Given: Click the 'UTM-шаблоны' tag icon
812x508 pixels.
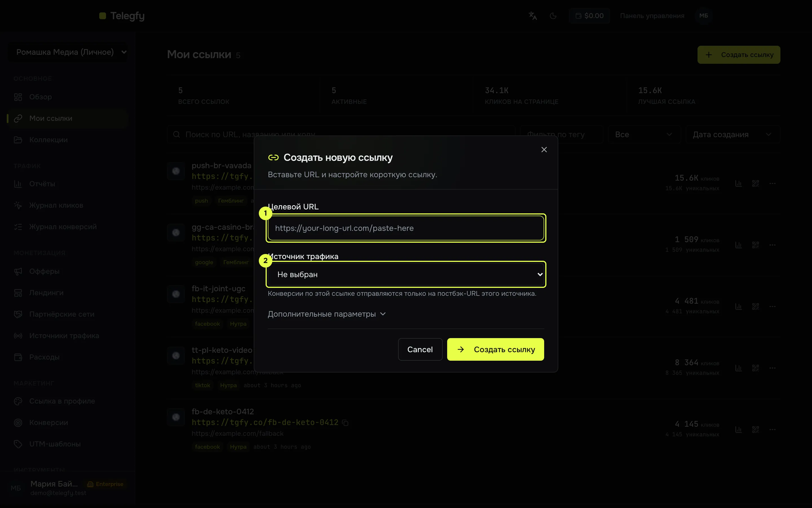Looking at the screenshot, I should 18,444.
